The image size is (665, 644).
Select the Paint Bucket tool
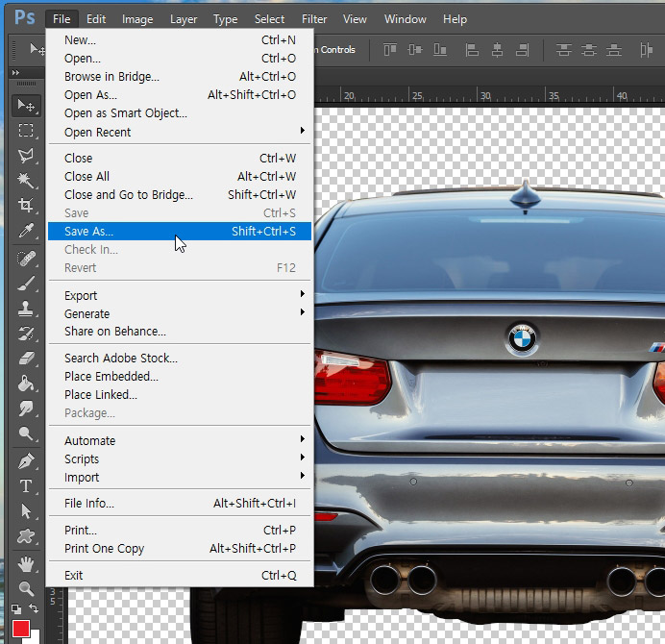[x=26, y=384]
